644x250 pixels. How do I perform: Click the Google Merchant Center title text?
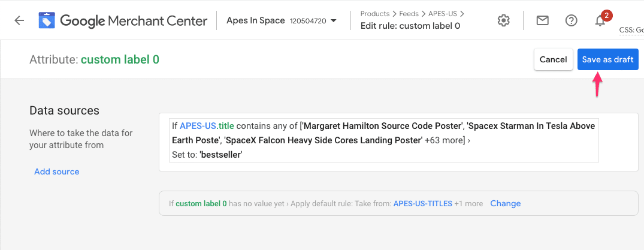pyautogui.click(x=134, y=20)
